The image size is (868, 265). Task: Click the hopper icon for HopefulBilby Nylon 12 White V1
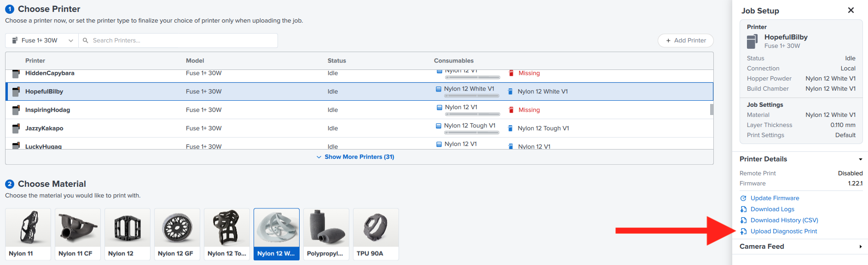coord(439,89)
